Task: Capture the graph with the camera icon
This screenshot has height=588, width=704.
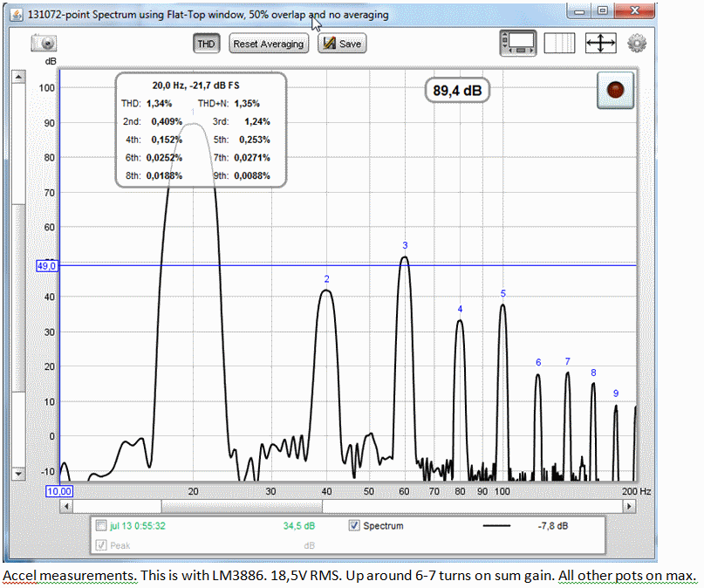Action: click(x=44, y=44)
